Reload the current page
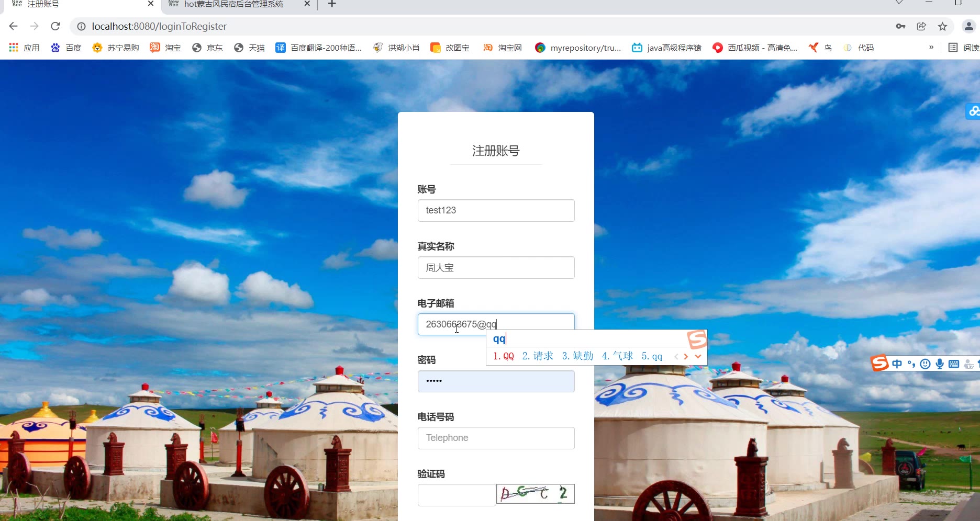Screen dimensions: 980x521 (x=55, y=26)
